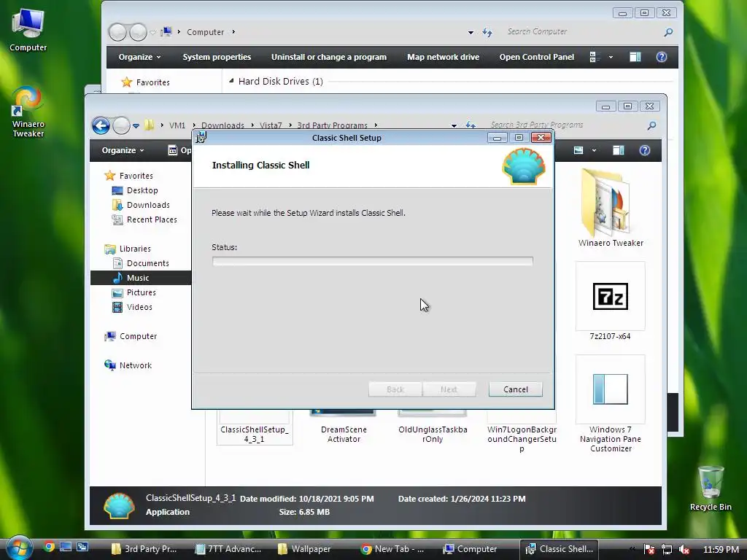The height and width of the screenshot is (560, 747).
Task: Select ClassicShellSetup_4_3_1 file label
Action: (x=254, y=435)
